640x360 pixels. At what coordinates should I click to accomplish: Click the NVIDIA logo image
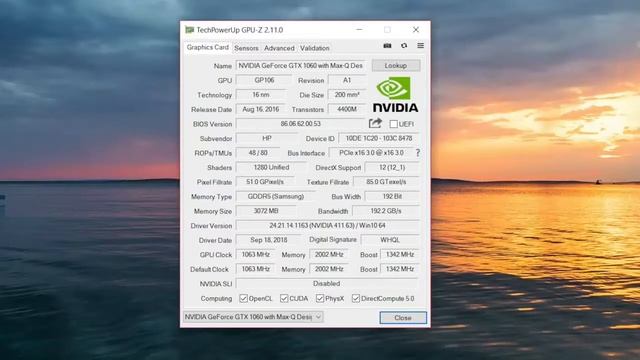point(395,95)
